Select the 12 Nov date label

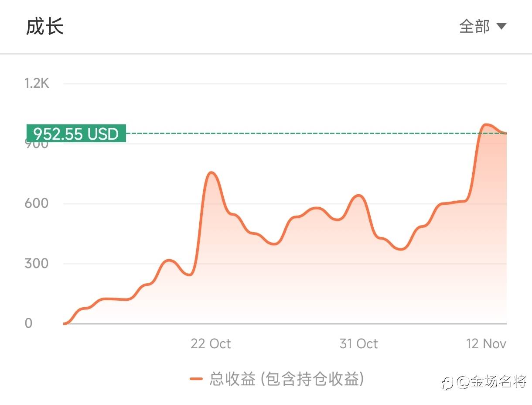tap(486, 343)
